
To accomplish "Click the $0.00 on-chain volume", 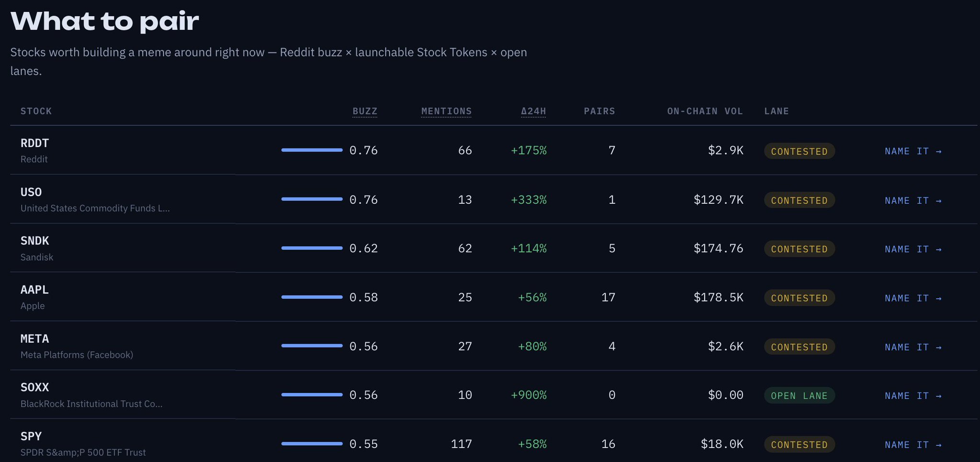I will click(x=726, y=395).
